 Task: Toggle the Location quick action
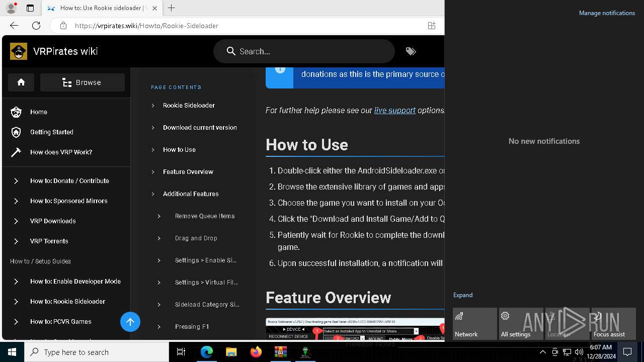567,324
